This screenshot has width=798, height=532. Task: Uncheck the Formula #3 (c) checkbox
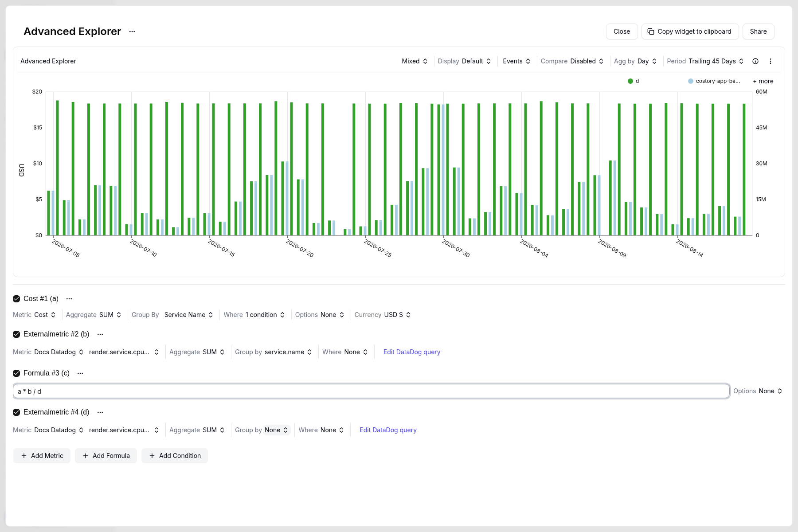click(16, 373)
